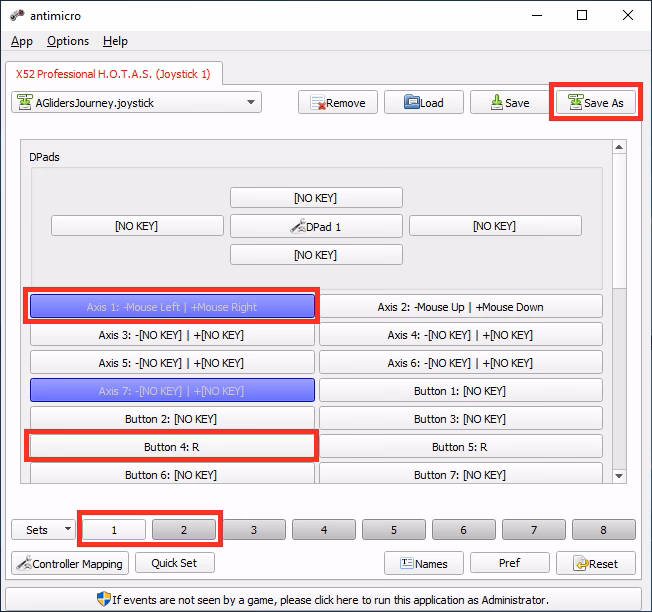This screenshot has height=612, width=652.
Task: Switch to set 5
Action: click(394, 529)
